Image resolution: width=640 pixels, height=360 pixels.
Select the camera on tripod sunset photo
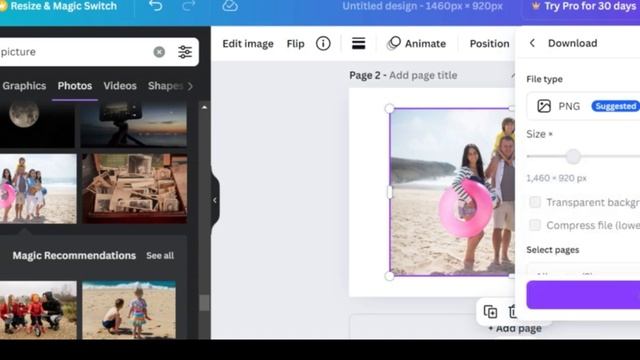[134, 125]
